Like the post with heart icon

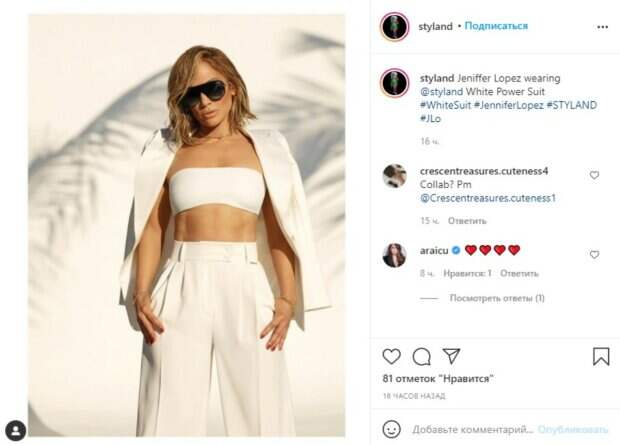[x=391, y=356]
